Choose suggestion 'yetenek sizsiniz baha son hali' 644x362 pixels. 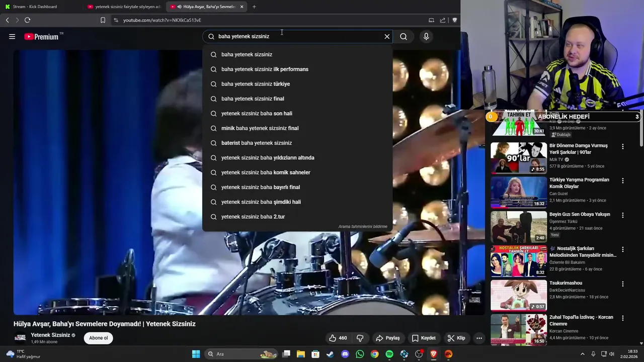pos(297,113)
